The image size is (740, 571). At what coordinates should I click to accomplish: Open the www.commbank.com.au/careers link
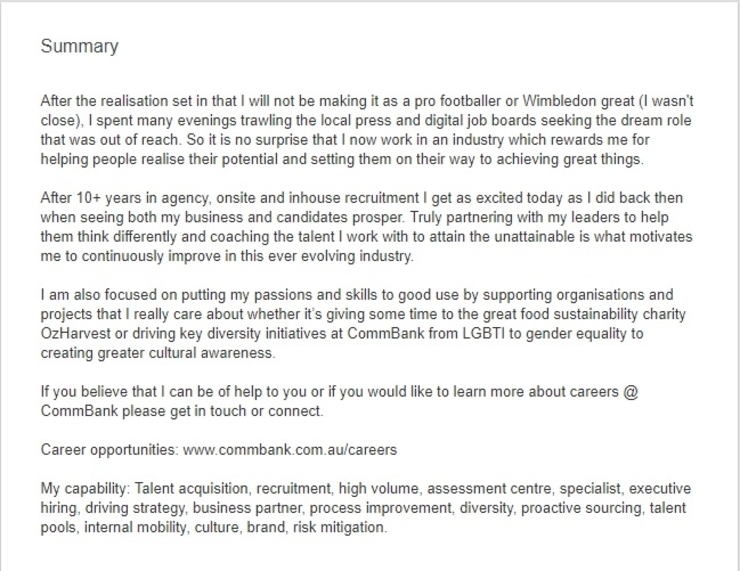(x=290, y=449)
